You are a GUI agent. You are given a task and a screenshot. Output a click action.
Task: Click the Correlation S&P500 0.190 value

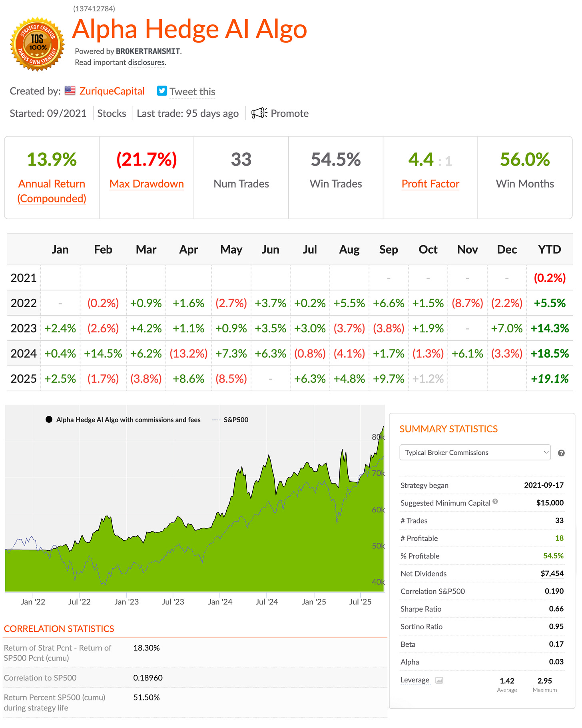pos(554,591)
